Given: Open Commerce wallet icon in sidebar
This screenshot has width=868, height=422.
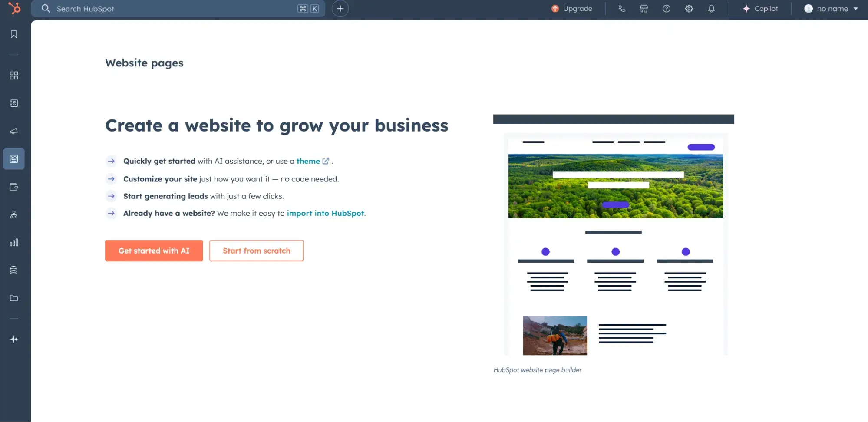Looking at the screenshot, I should tap(14, 187).
